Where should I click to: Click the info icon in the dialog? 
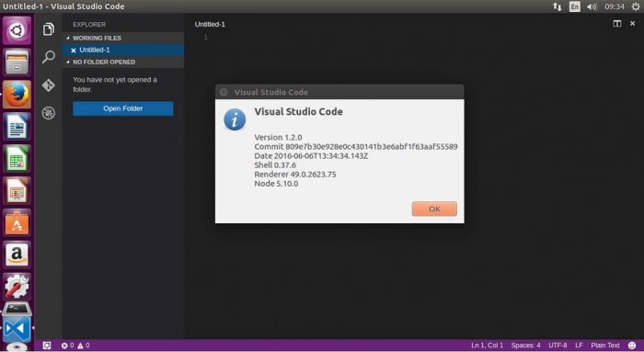pyautogui.click(x=235, y=119)
